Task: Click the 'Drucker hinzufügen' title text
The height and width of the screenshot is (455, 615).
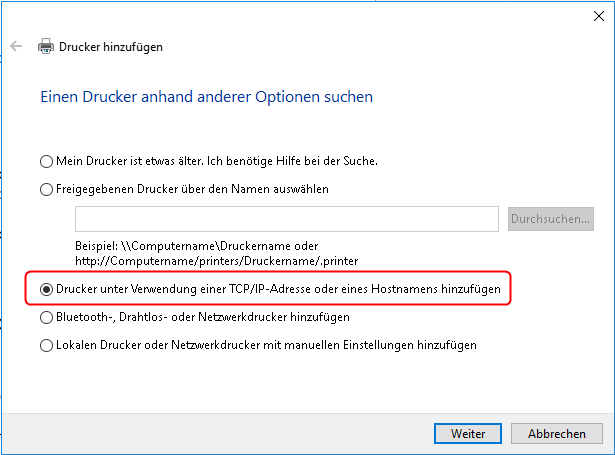Action: 111,46
